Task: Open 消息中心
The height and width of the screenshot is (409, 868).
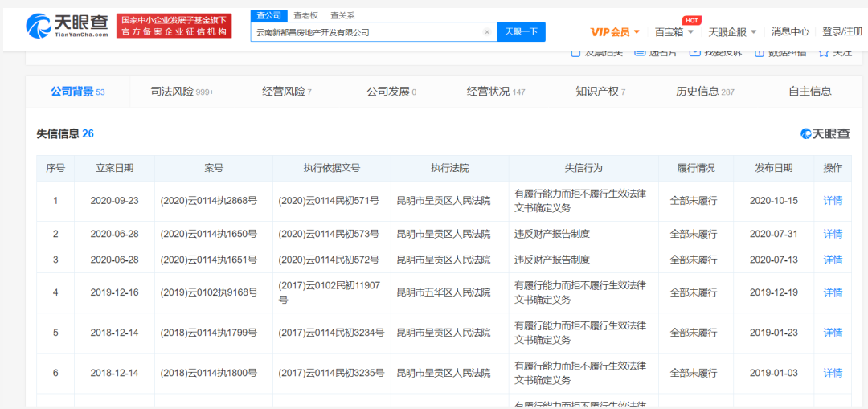Action: [790, 32]
